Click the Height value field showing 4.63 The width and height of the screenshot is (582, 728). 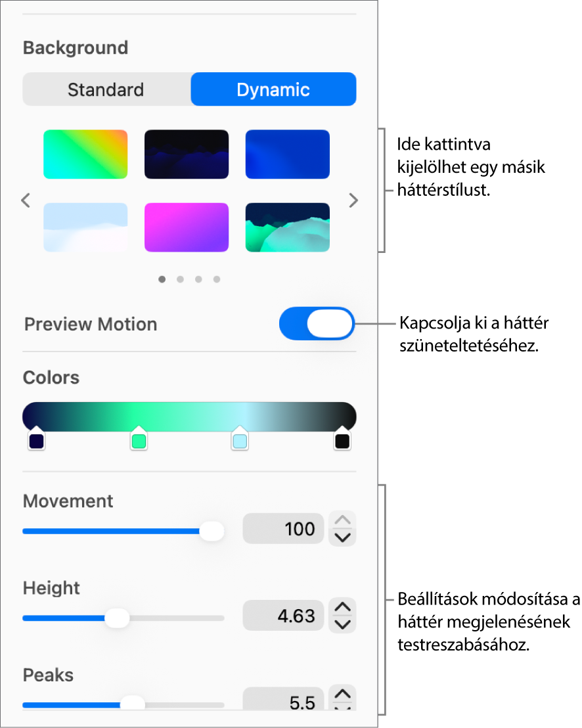point(283,616)
